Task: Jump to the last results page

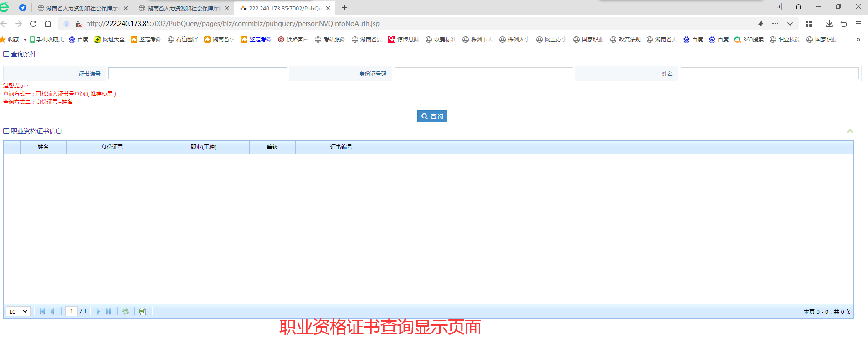Action: click(x=108, y=312)
